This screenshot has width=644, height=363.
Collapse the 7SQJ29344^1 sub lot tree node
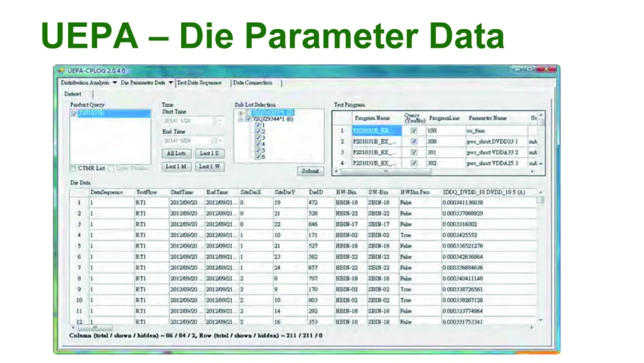click(240, 119)
